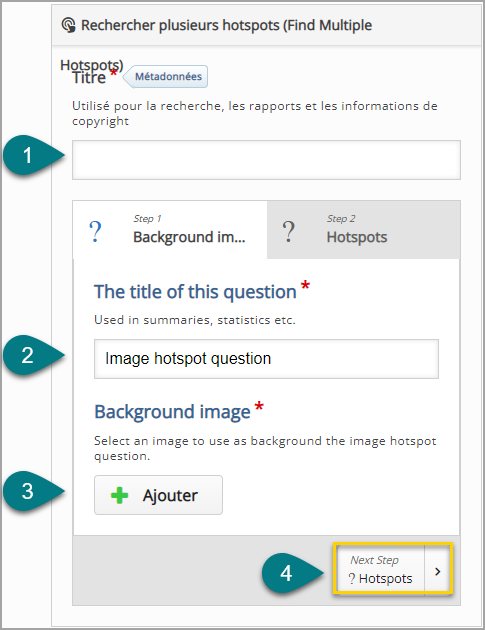Screen dimensions: 485x630
Task: Click the header title Rechercher plusieurs hotspots
Action: [x=180, y=25]
